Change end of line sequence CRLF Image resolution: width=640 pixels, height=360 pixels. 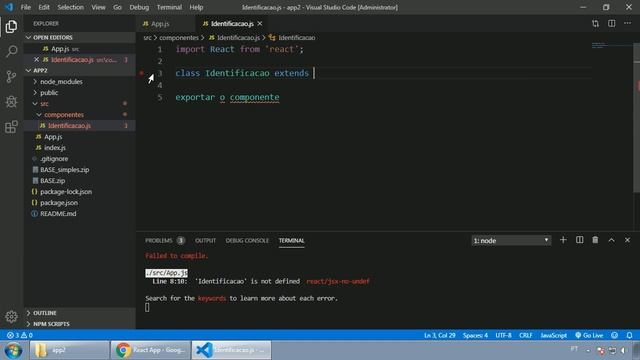[526, 335]
